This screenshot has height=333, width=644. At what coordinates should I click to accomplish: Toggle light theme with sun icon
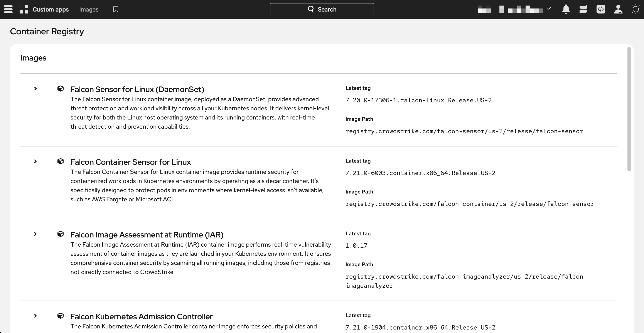pos(636,9)
